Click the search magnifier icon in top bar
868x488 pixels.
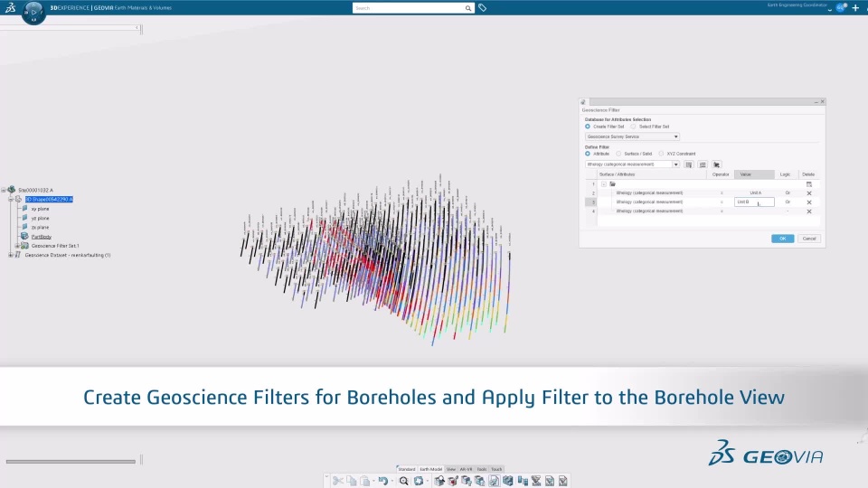click(x=468, y=8)
